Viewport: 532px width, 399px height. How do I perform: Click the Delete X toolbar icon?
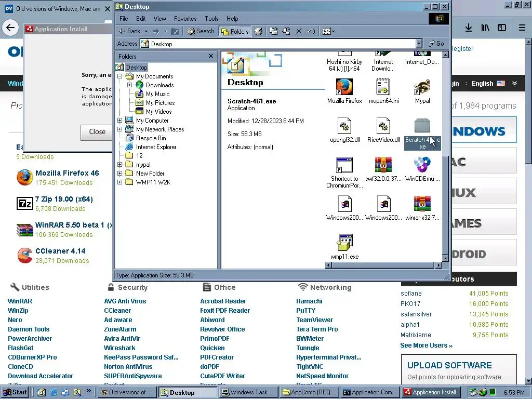(299, 31)
